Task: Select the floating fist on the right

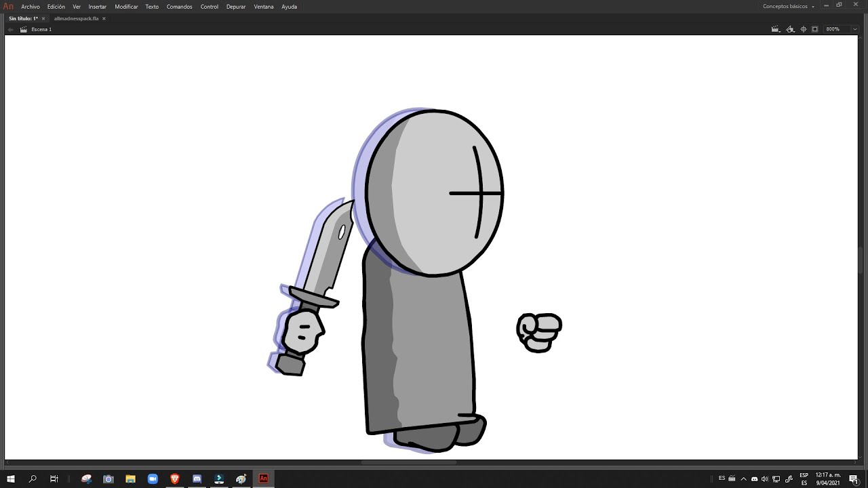Action: pos(539,332)
